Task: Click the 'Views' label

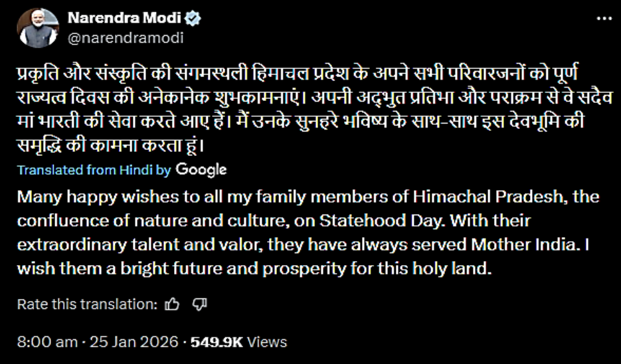Action: click(268, 342)
